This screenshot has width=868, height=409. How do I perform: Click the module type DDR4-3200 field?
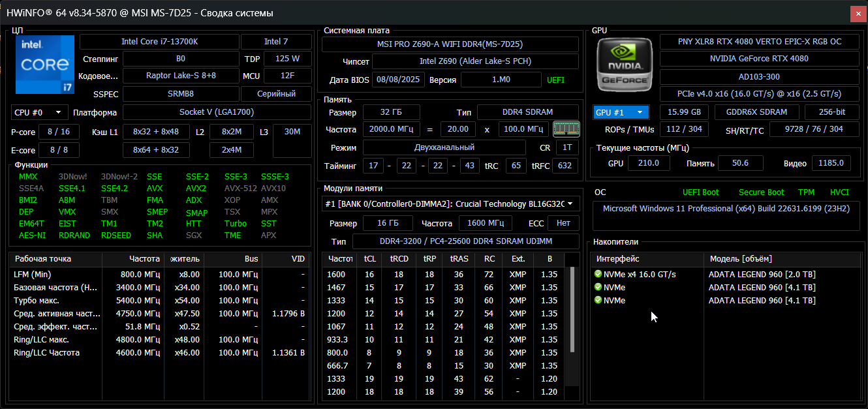465,242
